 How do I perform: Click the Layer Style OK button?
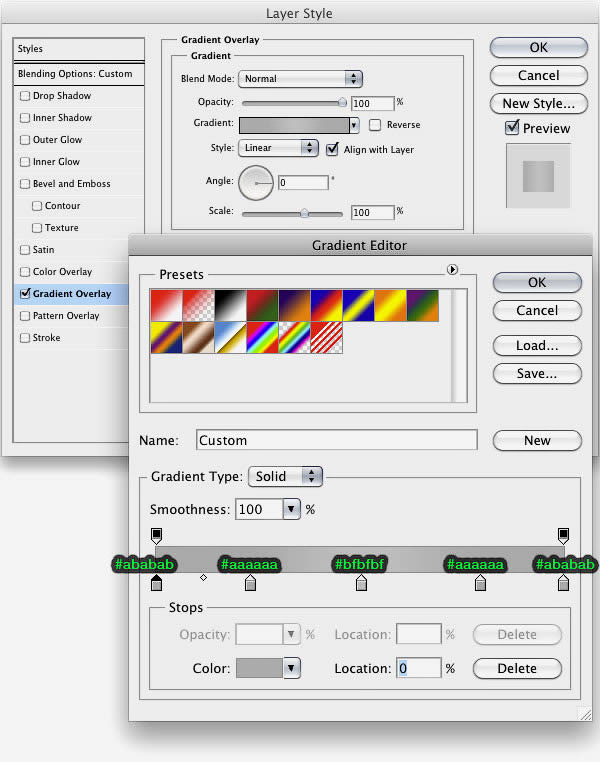[x=539, y=48]
